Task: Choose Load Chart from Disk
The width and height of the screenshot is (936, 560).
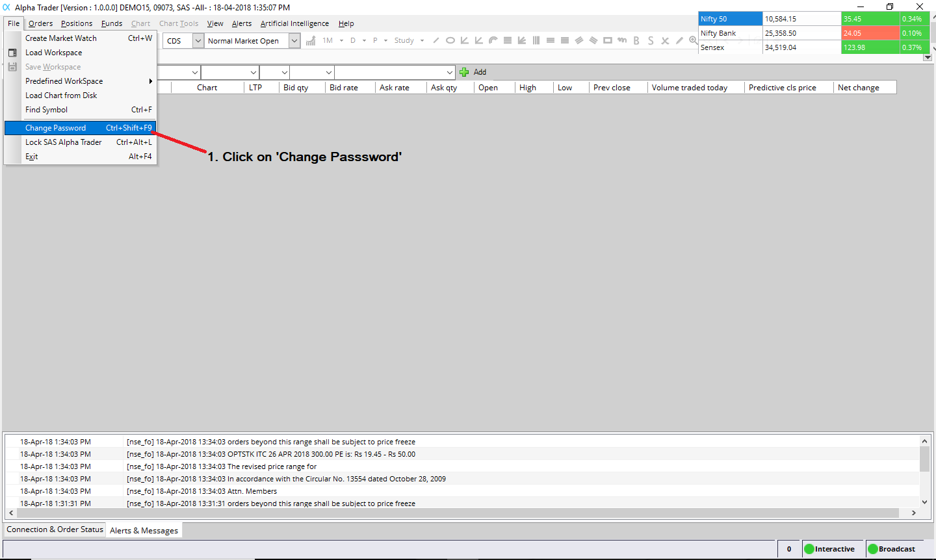Action: tap(80, 95)
